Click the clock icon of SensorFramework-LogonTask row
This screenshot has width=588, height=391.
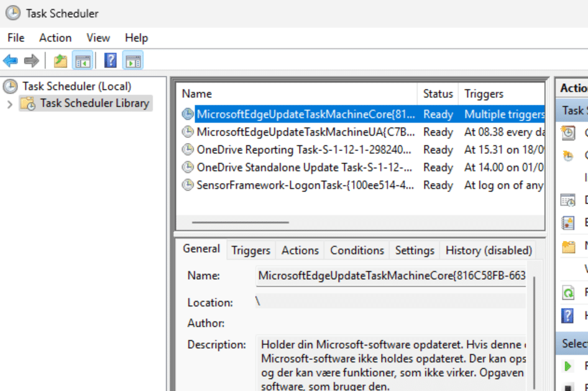(188, 185)
